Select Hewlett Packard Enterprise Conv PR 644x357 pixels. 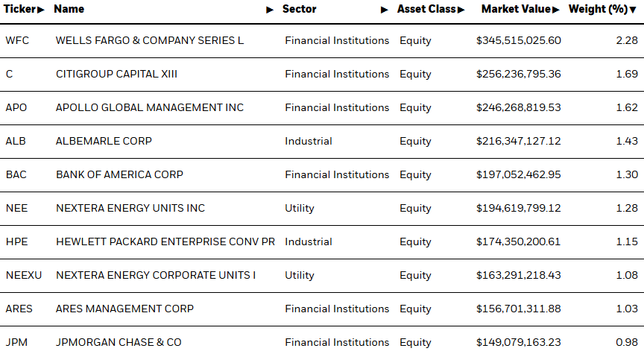pos(165,241)
